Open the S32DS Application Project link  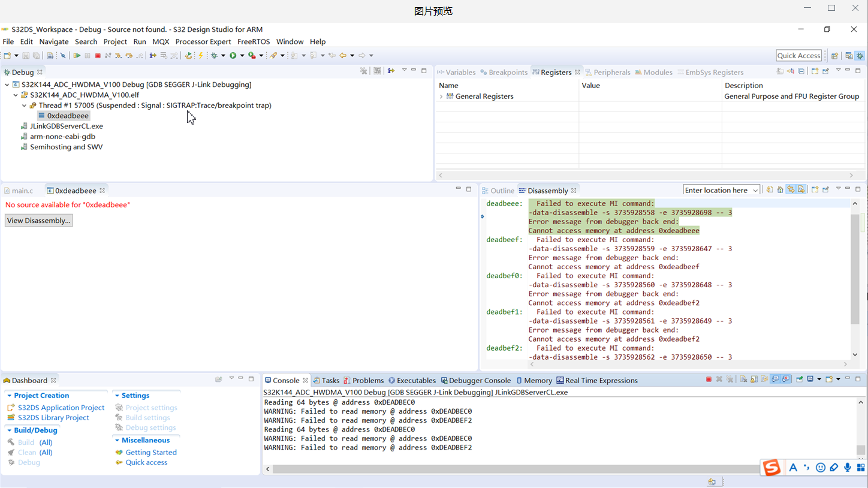[61, 408]
